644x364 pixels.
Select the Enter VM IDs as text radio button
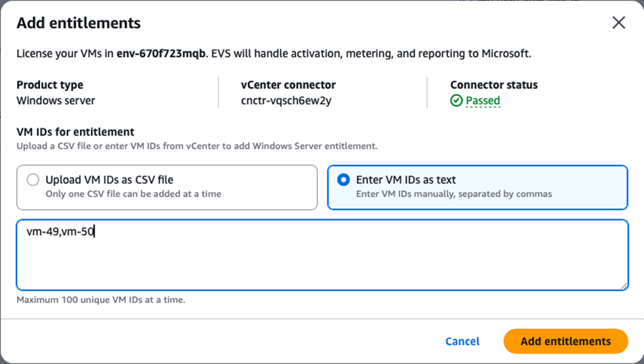click(x=343, y=180)
